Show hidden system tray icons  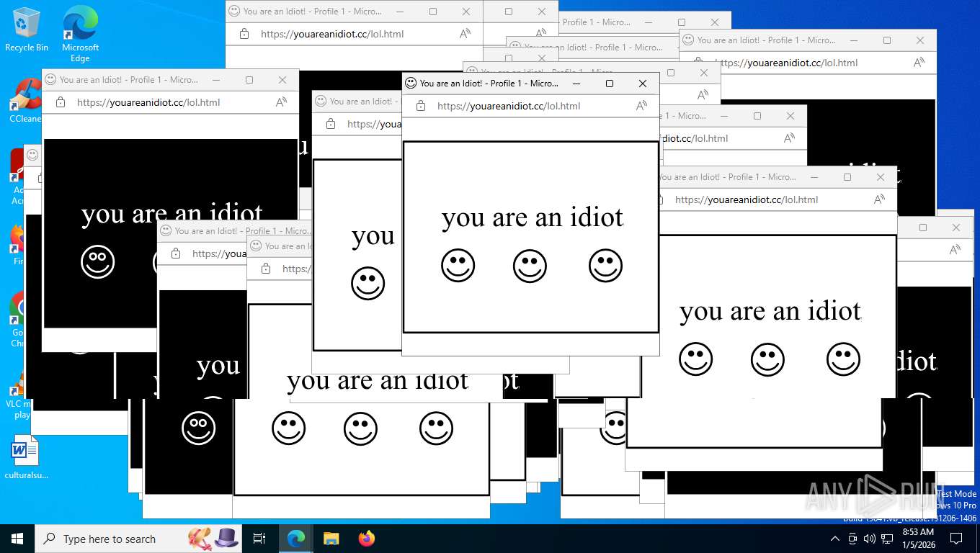pyautogui.click(x=835, y=539)
